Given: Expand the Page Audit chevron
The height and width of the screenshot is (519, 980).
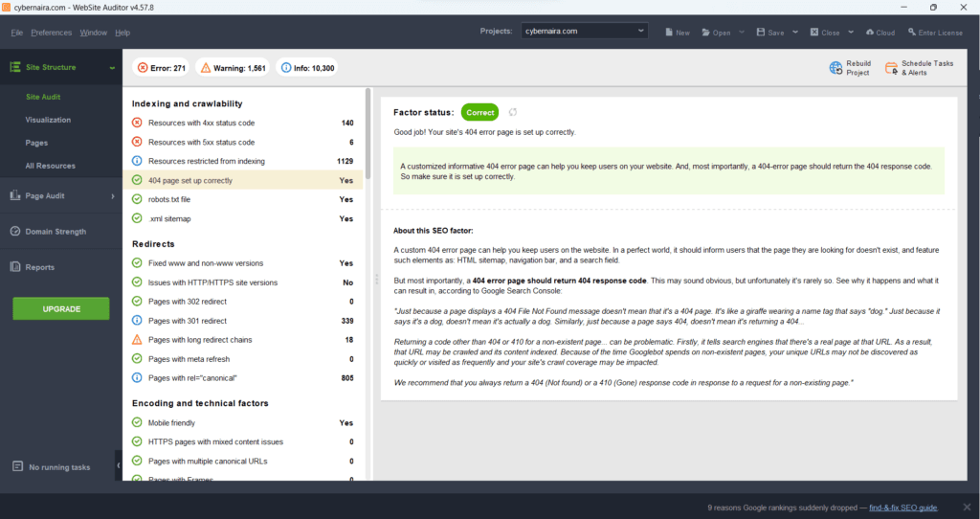Looking at the screenshot, I should (113, 196).
